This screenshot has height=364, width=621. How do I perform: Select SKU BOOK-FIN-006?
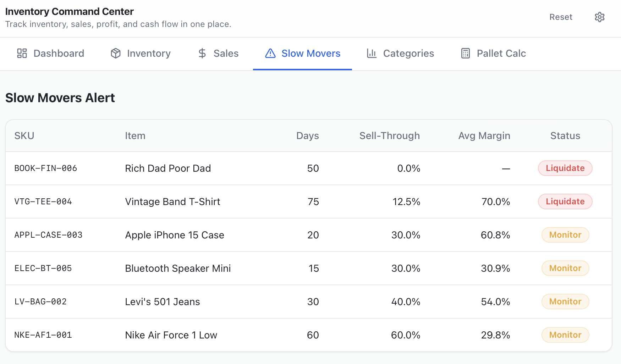[46, 168]
